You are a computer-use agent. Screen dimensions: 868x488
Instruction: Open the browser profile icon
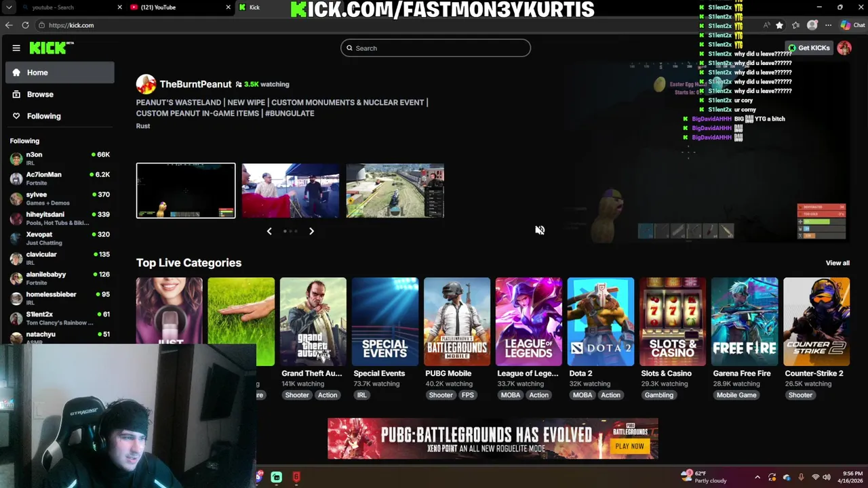(x=812, y=25)
